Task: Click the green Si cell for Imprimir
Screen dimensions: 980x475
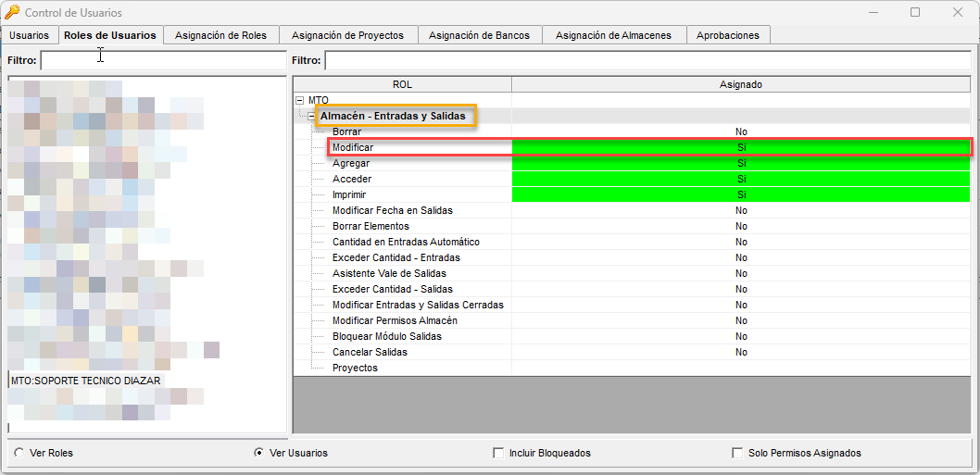Action: (x=741, y=194)
